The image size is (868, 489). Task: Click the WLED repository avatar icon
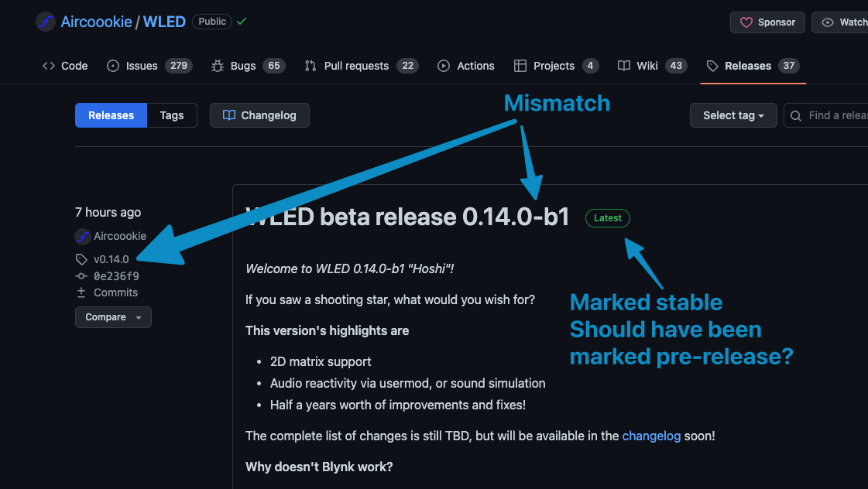pyautogui.click(x=45, y=21)
